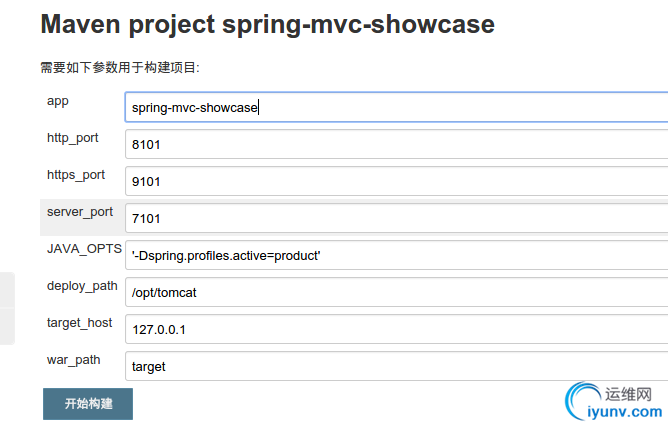
Task: Click the war_path field with target
Action: [x=396, y=367]
